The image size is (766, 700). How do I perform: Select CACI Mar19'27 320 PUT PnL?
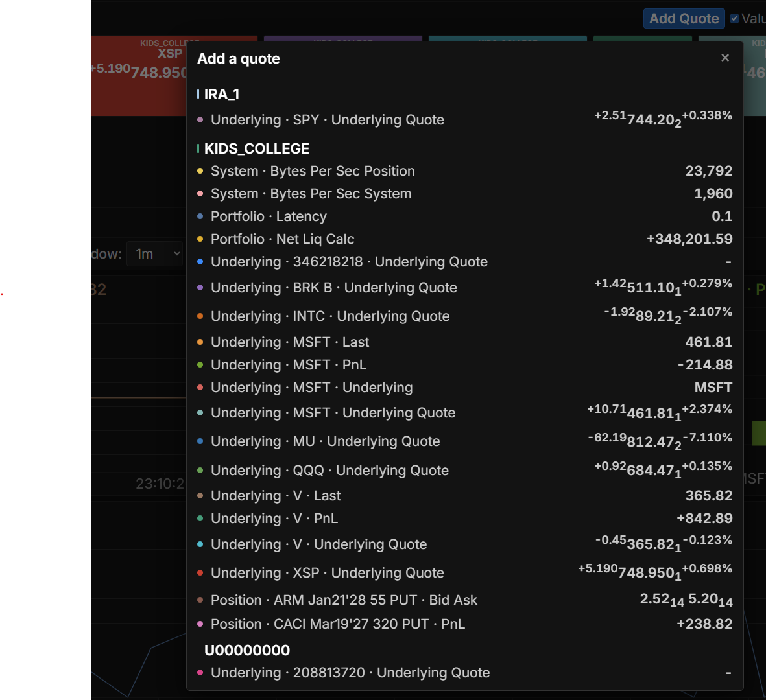(x=464, y=624)
